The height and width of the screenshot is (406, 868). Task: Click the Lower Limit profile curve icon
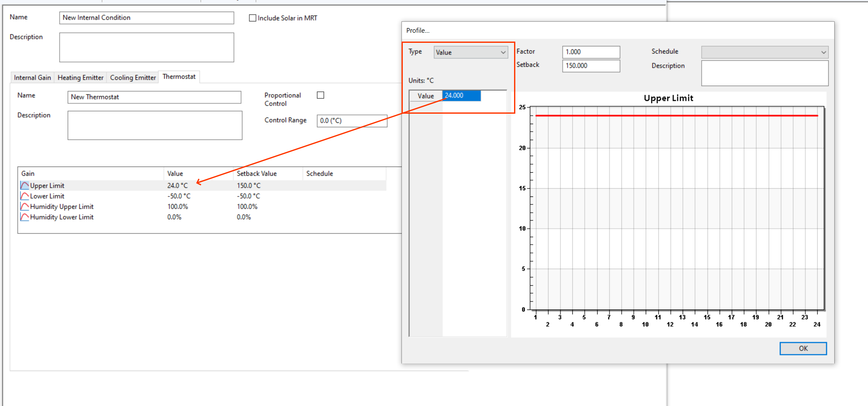(x=25, y=196)
